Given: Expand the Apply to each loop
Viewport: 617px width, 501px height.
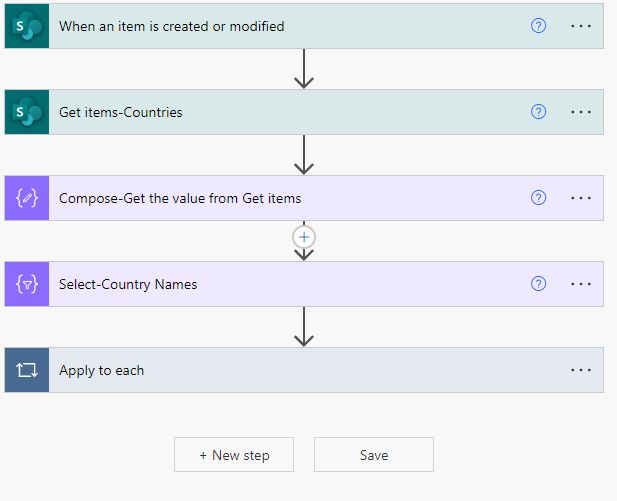Looking at the screenshot, I should pos(304,370).
